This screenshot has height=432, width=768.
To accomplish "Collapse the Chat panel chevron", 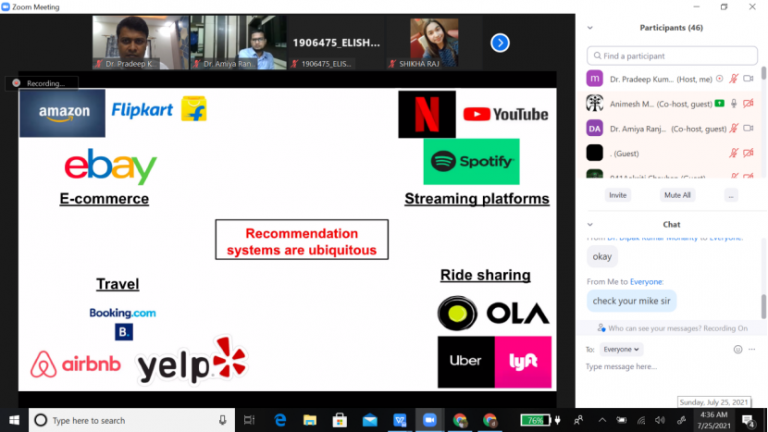I will [x=590, y=224].
